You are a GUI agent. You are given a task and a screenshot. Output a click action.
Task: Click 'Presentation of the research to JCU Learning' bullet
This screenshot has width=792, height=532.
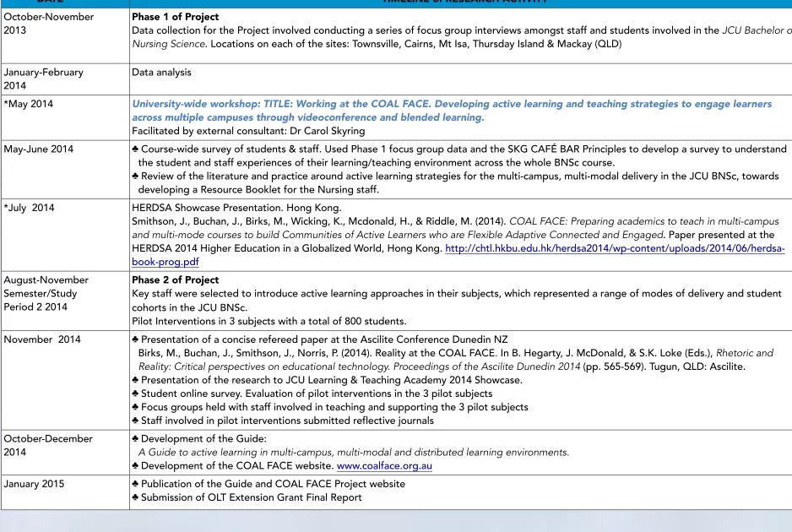328,380
